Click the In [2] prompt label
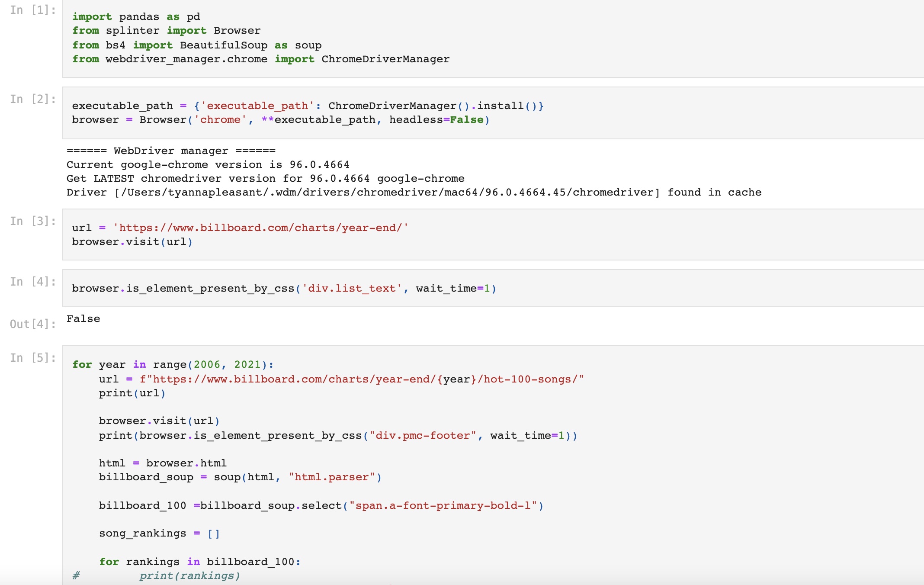The height and width of the screenshot is (585, 924). (33, 99)
